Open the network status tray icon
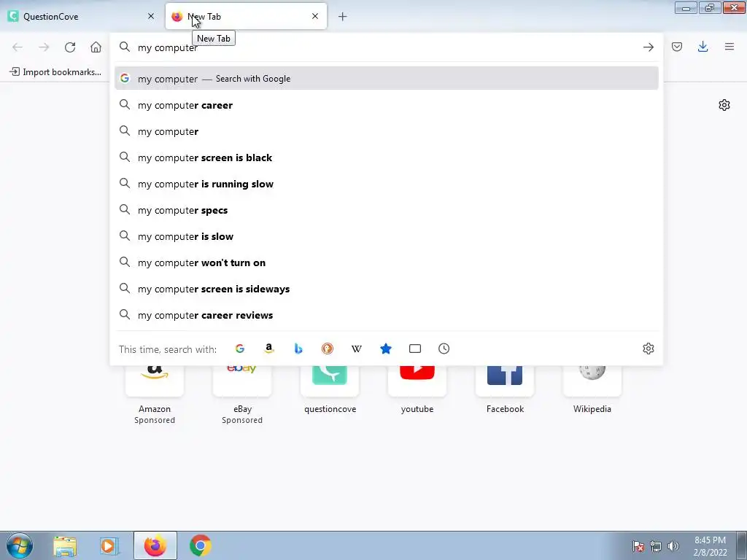 coord(656,546)
